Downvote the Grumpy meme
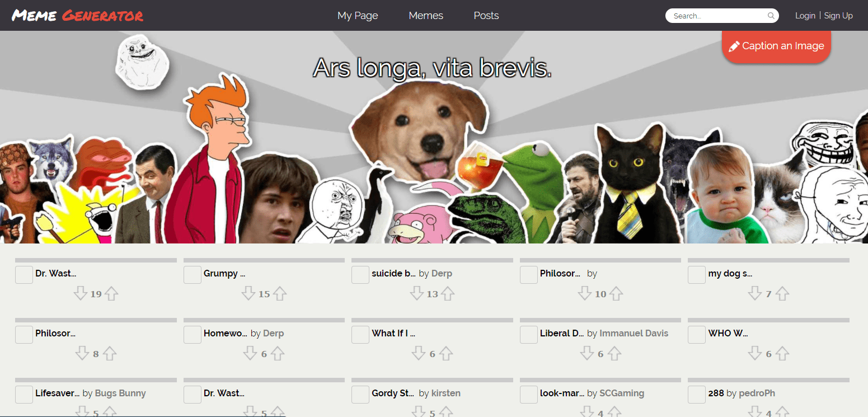The width and height of the screenshot is (868, 417). pos(248,293)
